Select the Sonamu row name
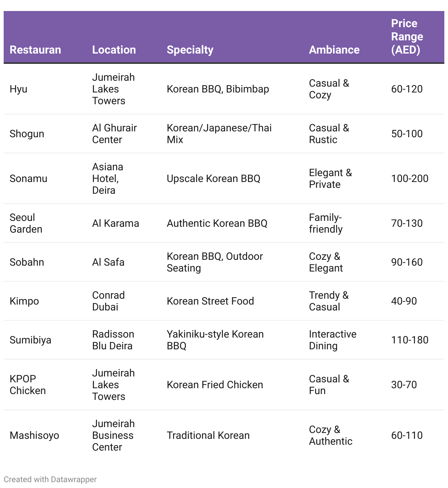This screenshot has height=488, width=448. (28, 179)
